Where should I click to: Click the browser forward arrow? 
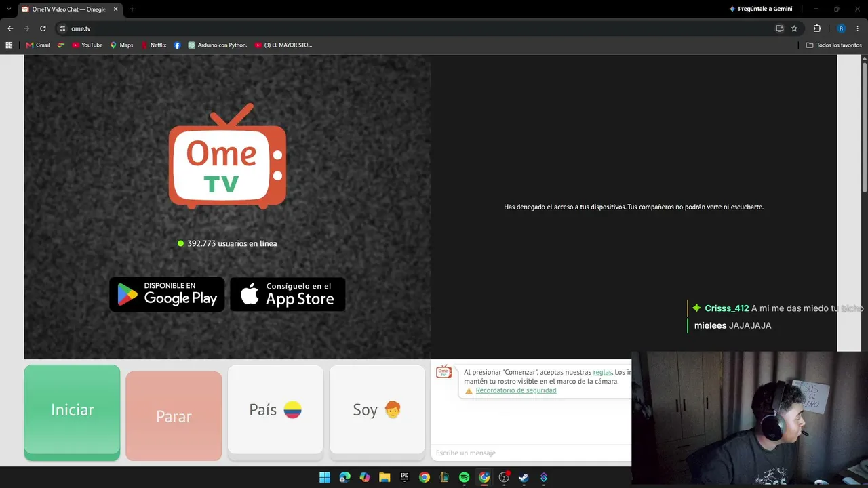click(26, 28)
